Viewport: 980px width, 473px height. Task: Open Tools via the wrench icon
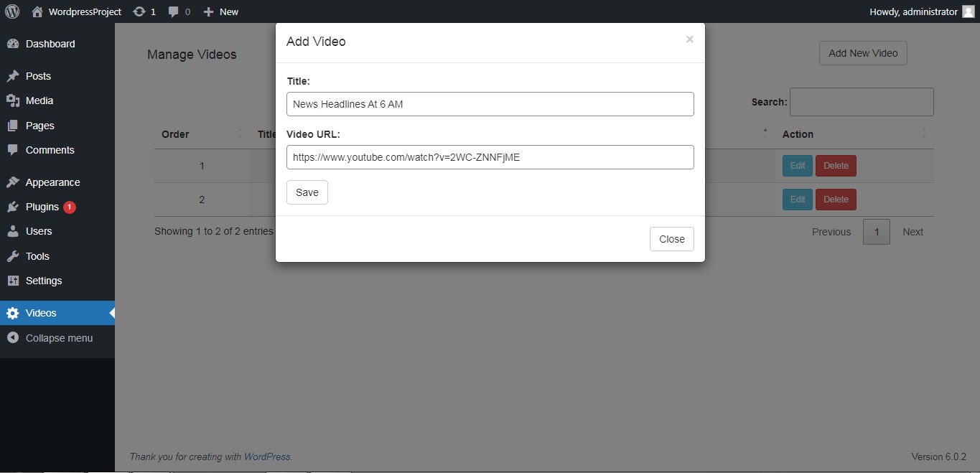(x=14, y=256)
